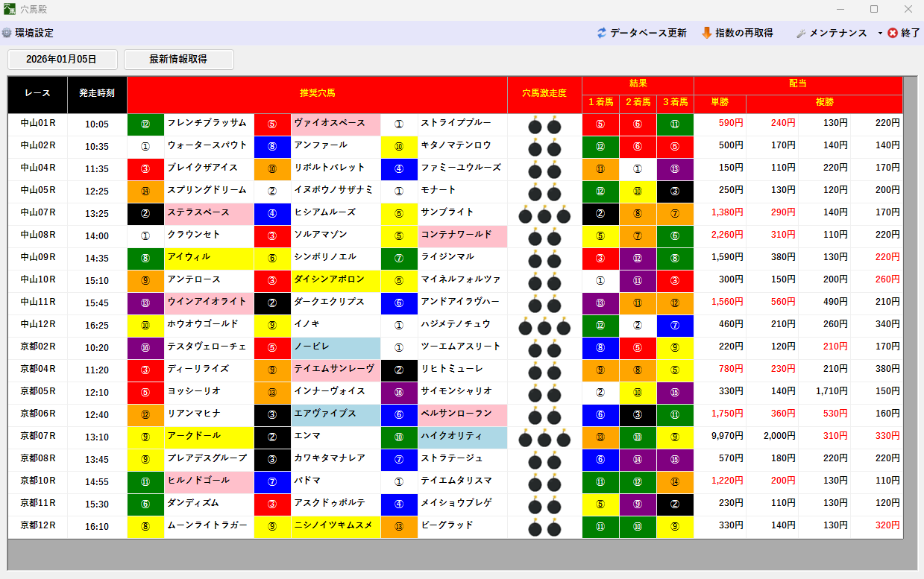Image resolution: width=924 pixels, height=579 pixels.
Task: Click the green number 12 cell beside フレンチブラッサム
Action: pos(145,124)
